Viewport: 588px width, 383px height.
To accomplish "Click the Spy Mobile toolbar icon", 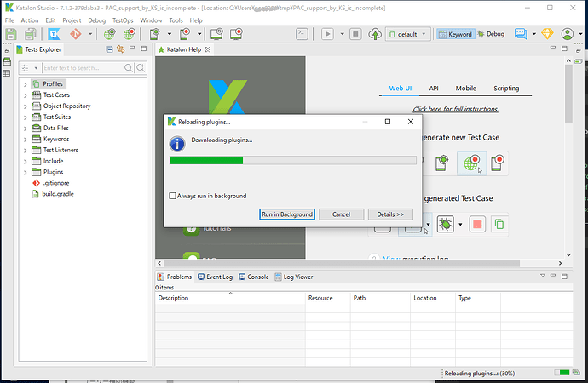I will pyautogui.click(x=154, y=34).
